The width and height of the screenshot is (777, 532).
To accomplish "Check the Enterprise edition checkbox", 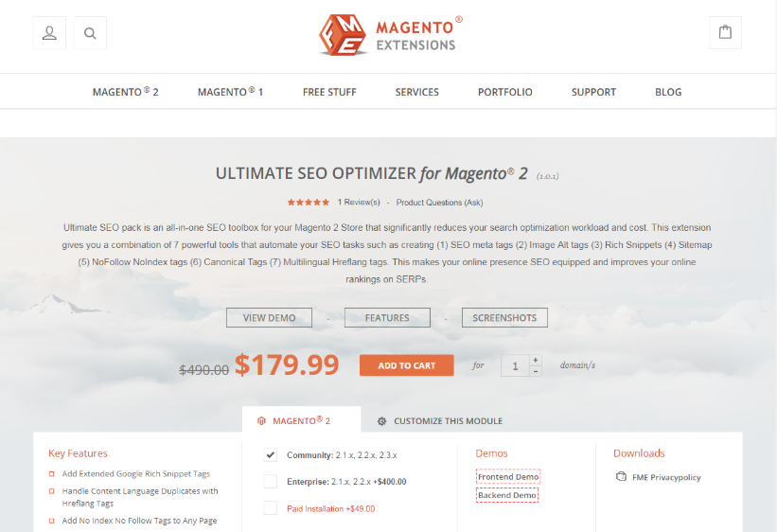I will [270, 482].
